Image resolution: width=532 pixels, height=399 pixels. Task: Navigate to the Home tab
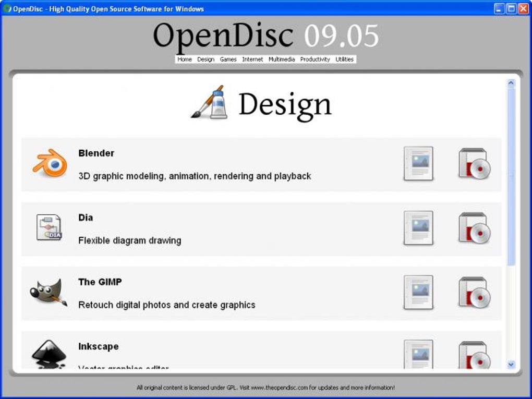pos(184,59)
